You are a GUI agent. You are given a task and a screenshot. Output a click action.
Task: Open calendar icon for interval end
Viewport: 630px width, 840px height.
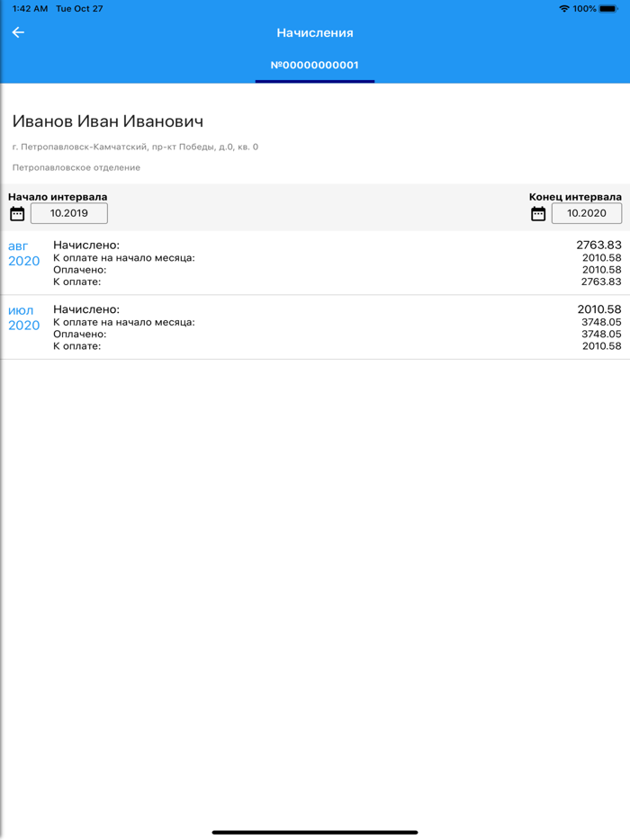click(538, 214)
